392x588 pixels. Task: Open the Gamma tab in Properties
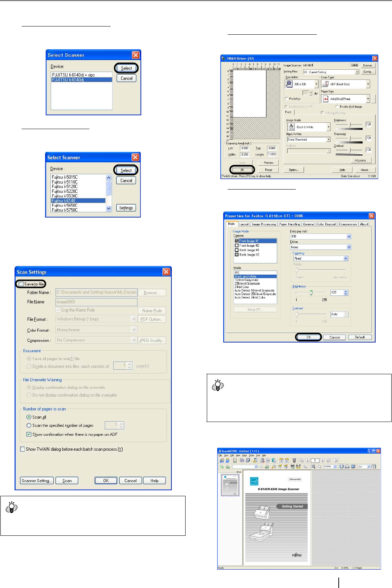tap(308, 224)
